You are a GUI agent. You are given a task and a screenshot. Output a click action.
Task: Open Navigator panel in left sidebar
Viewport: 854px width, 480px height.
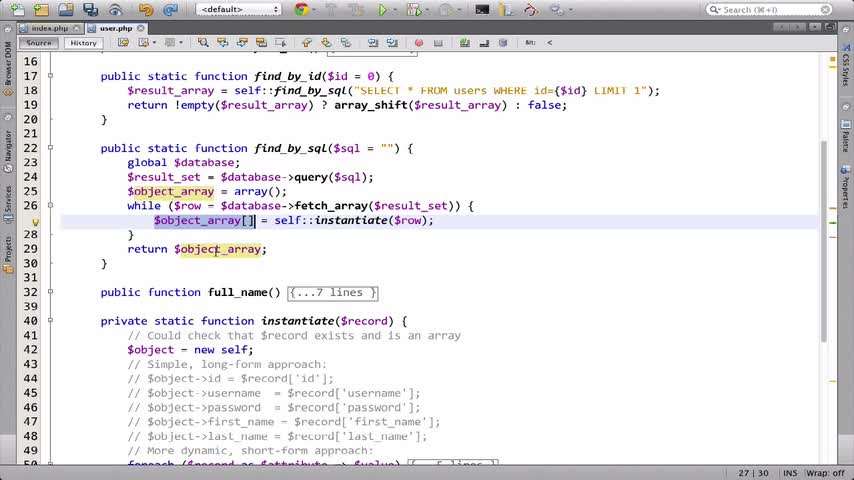[8, 151]
